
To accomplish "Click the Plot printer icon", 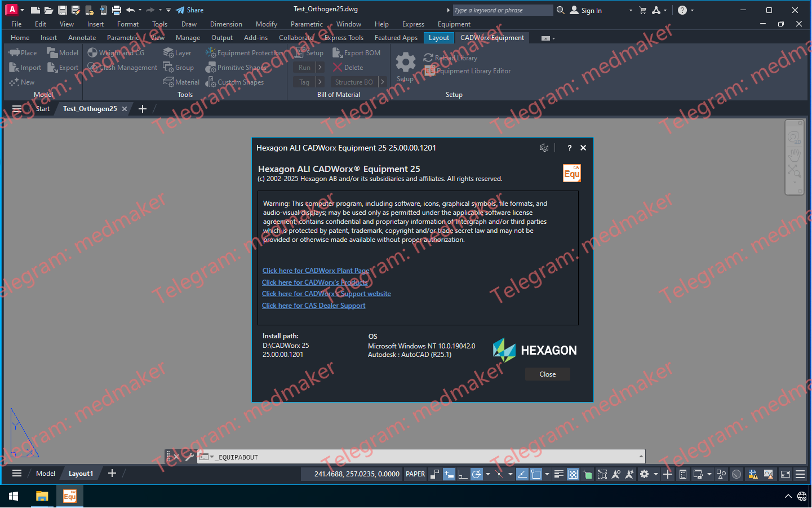I will click(x=116, y=10).
